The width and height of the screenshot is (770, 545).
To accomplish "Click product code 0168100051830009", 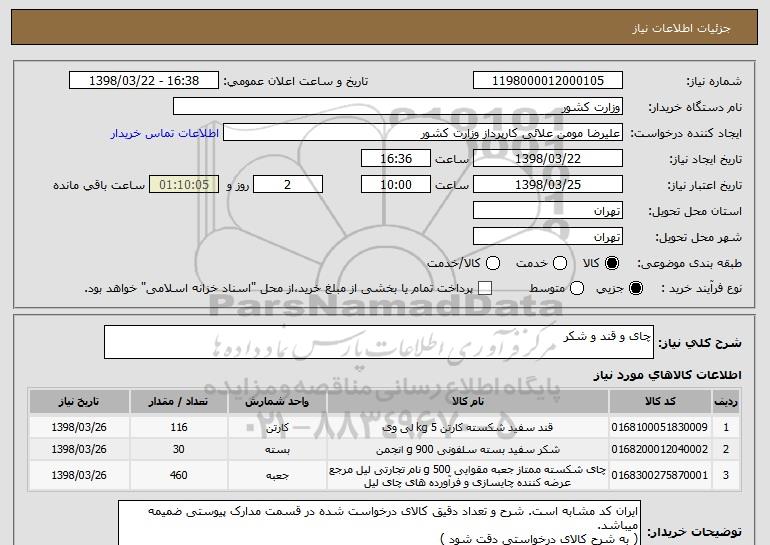I will [660, 427].
